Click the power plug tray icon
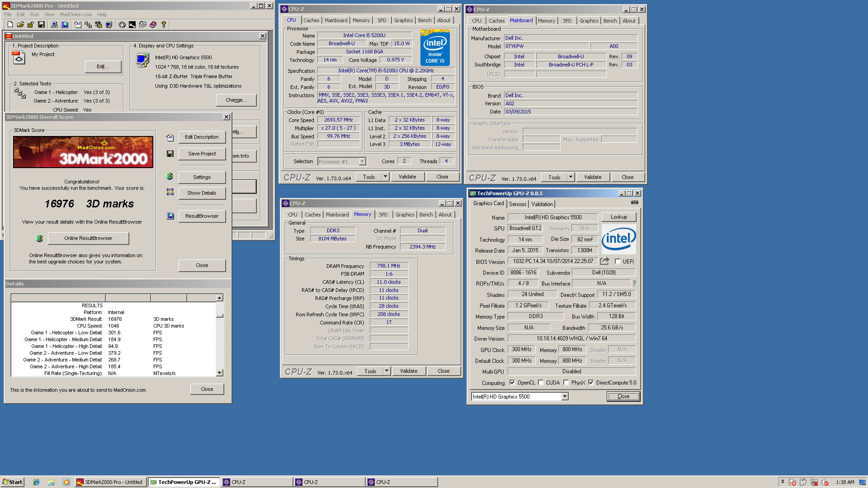Screen dimensions: 868x488 pos(803,482)
